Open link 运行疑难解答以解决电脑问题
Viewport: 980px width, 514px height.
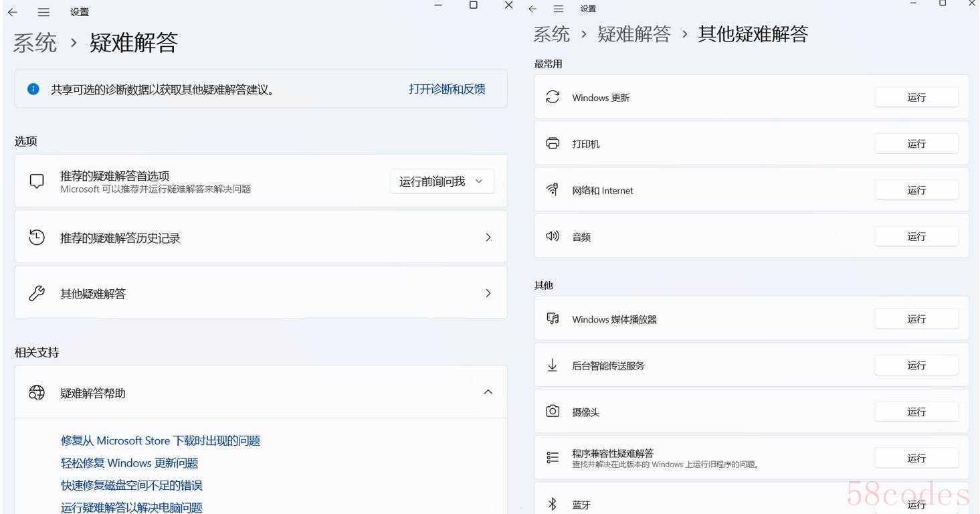click(x=132, y=507)
